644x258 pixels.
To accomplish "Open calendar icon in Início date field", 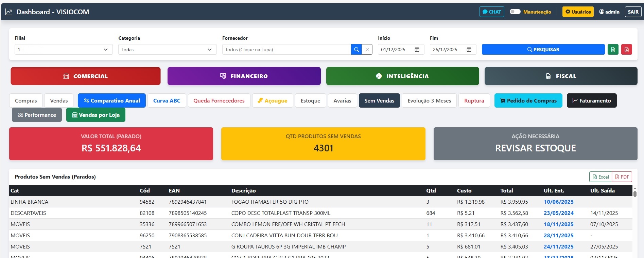I will (x=417, y=50).
